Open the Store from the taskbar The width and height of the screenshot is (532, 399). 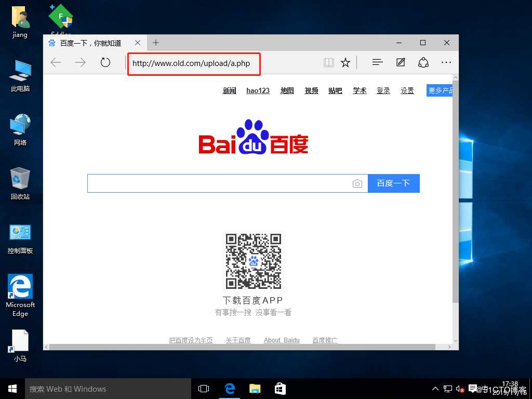(280, 389)
